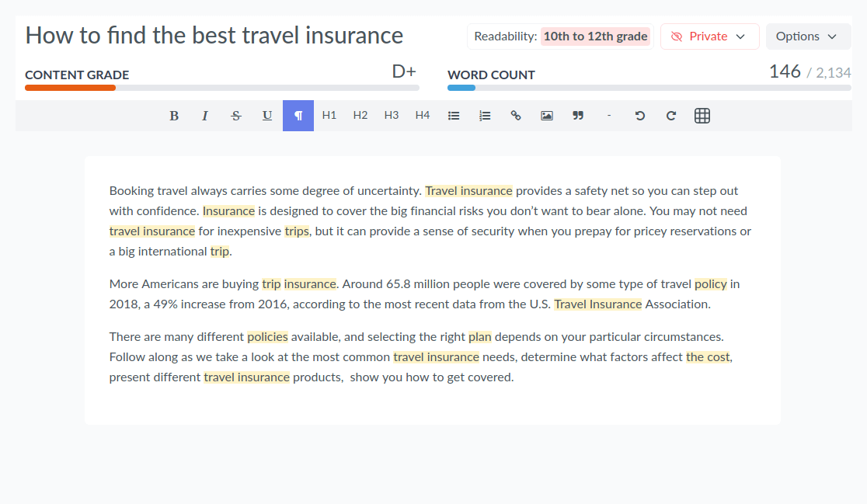Undo the last edit

(x=639, y=115)
